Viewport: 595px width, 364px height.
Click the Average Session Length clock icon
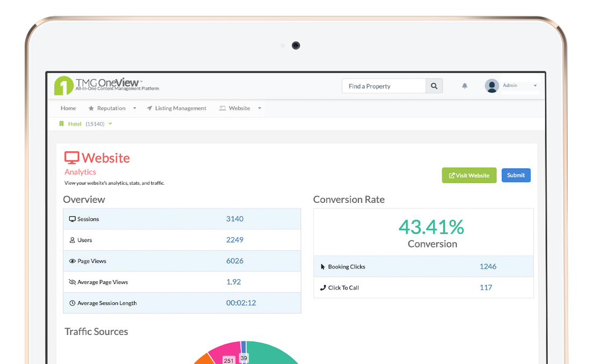click(x=72, y=303)
